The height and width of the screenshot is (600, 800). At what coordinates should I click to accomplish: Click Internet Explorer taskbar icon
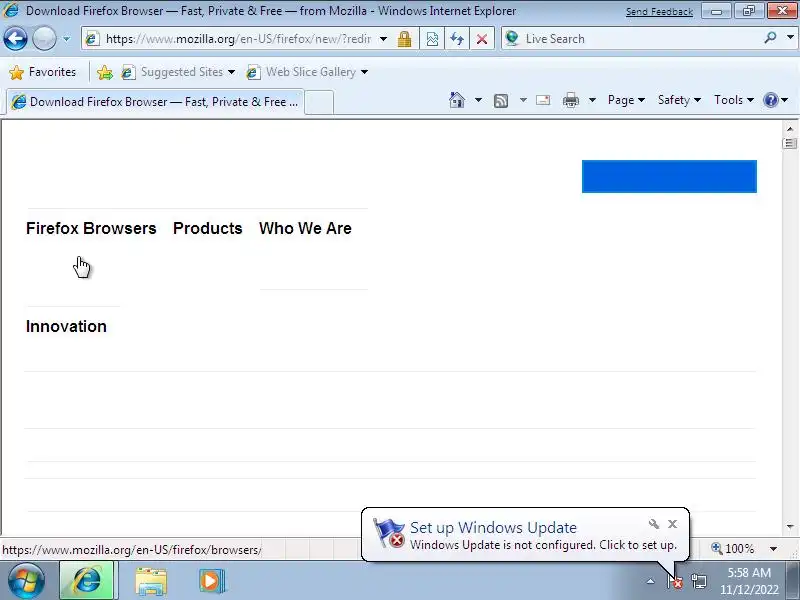point(88,581)
